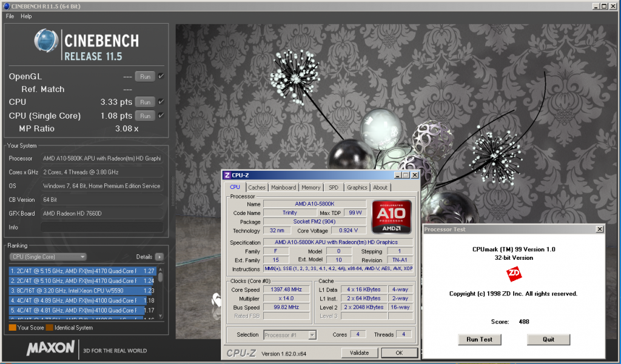Open the CPU (Single Core) ranking dropdown
The height and width of the screenshot is (364, 621).
pos(47,257)
